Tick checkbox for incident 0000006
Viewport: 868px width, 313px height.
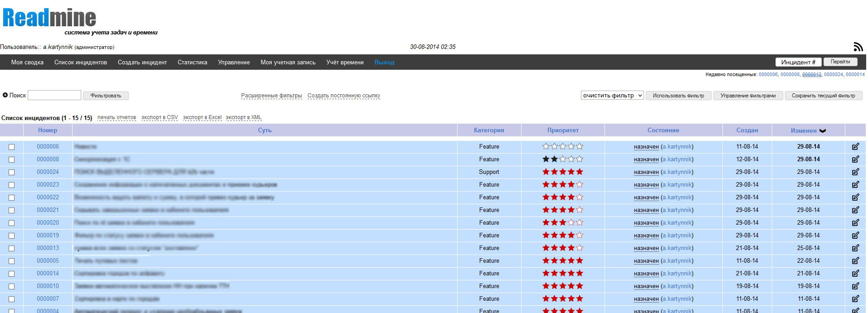[12, 147]
